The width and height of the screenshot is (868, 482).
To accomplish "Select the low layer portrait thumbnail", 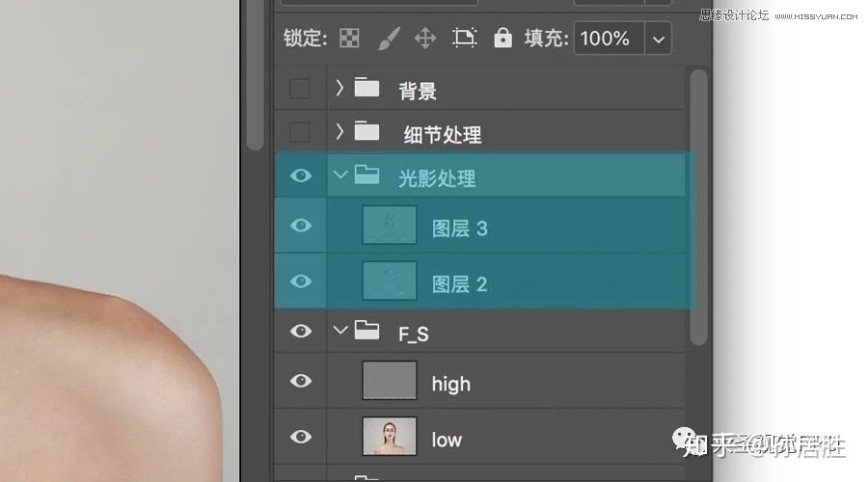I will point(390,436).
